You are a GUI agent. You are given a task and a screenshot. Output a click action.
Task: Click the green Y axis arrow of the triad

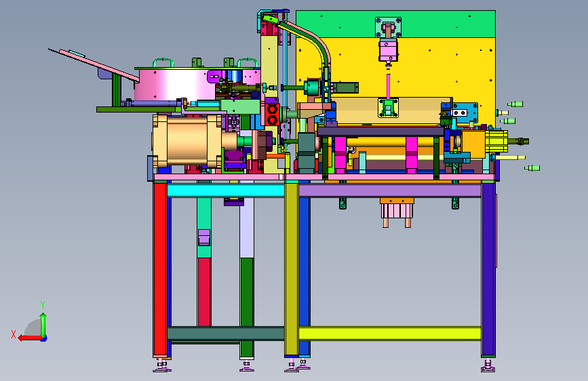pyautogui.click(x=43, y=324)
